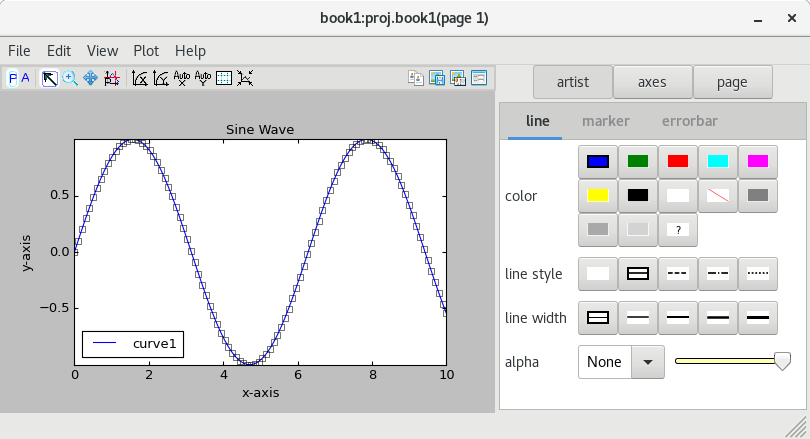
Task: Click the x-axis label text
Action: point(260,393)
